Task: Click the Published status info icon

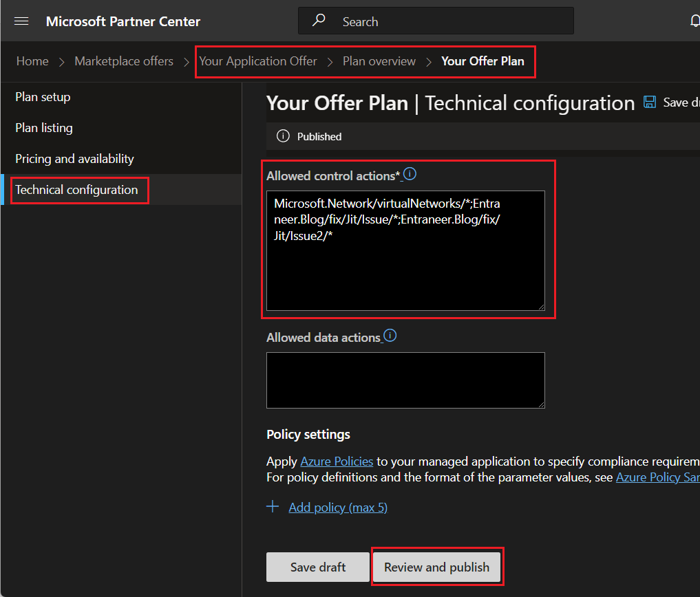Action: tap(283, 135)
